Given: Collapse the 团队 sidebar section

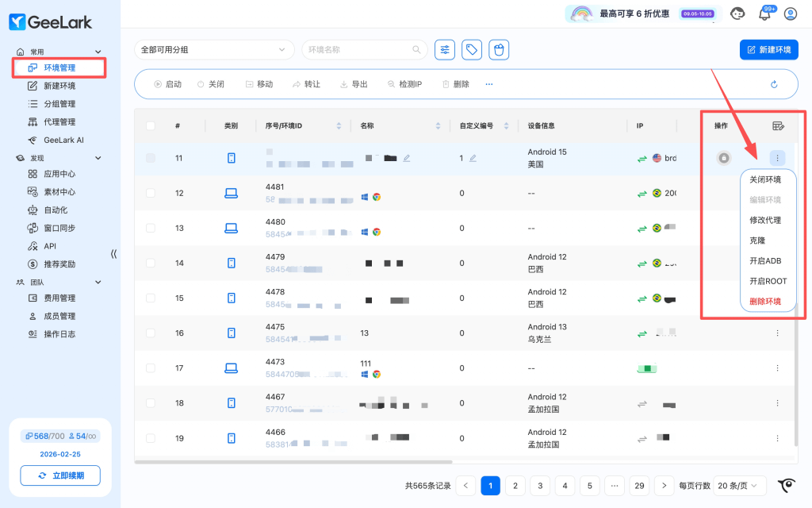Looking at the screenshot, I should coord(98,282).
